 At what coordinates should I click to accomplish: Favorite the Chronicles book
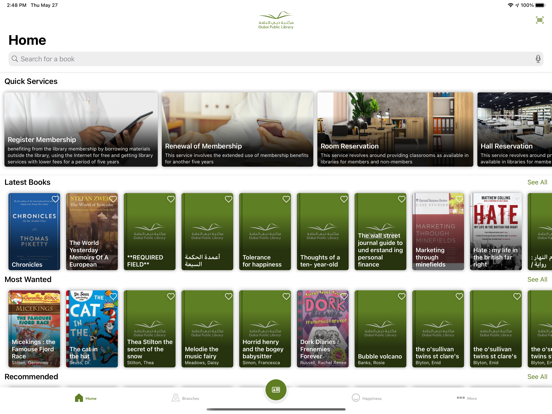(55, 199)
